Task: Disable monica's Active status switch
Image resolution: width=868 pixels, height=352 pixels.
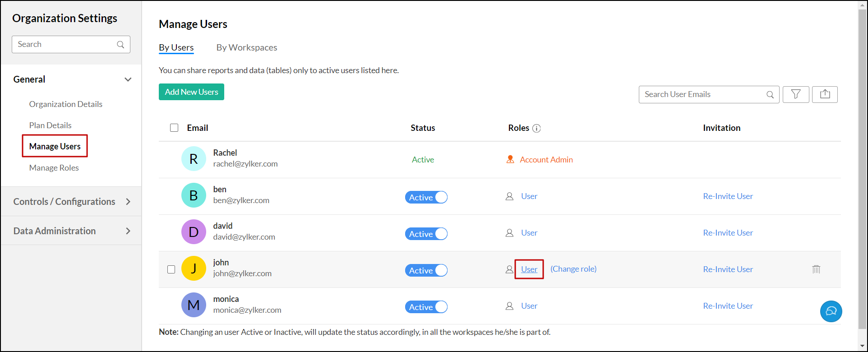Action: (426, 307)
